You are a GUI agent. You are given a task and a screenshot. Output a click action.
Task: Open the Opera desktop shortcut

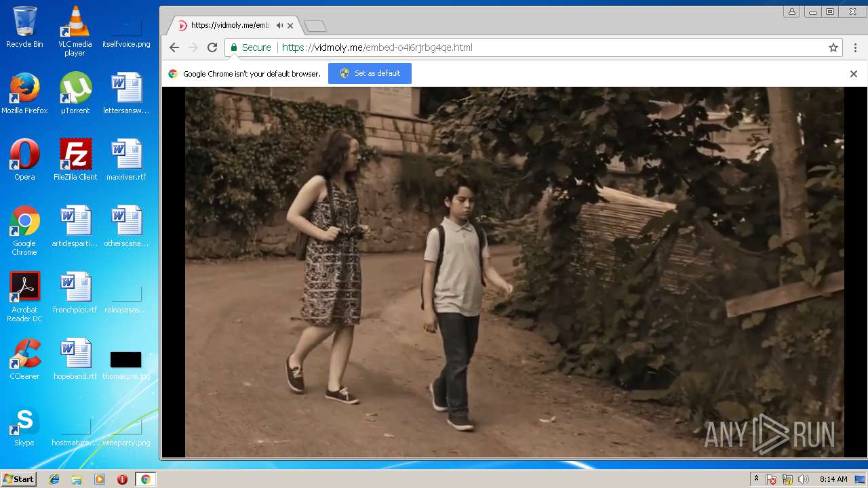24,160
